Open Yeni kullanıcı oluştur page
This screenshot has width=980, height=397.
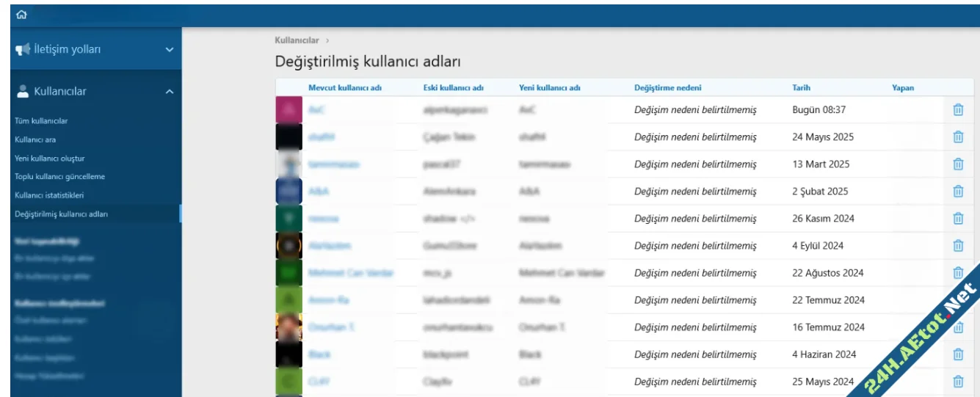[51, 158]
